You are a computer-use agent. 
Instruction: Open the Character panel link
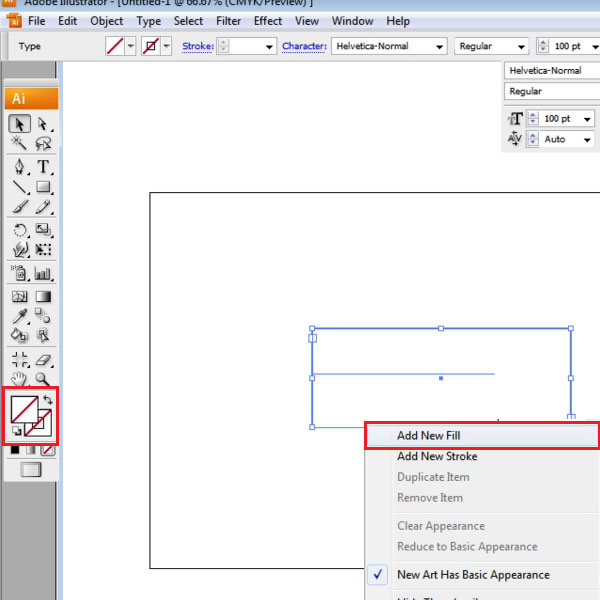[x=304, y=46]
